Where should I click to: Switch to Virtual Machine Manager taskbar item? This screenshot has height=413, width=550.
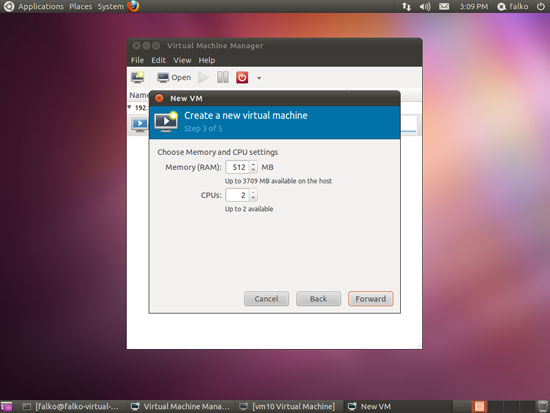[x=180, y=406]
